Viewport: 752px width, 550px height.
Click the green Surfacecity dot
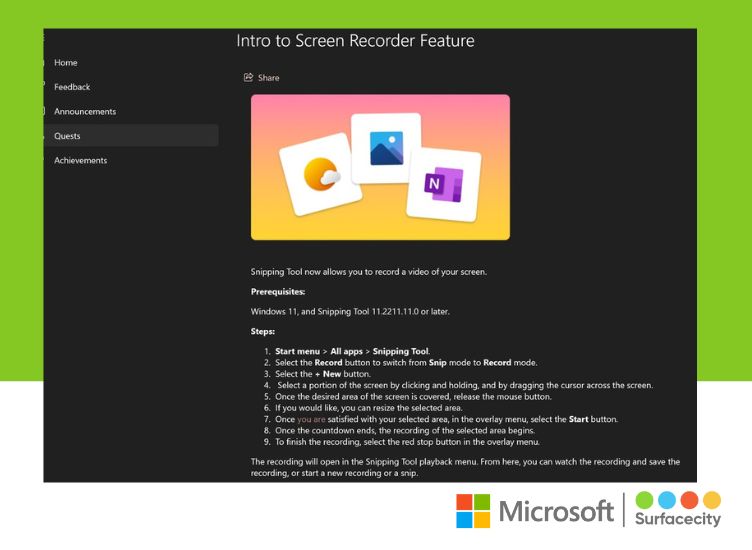(x=644, y=499)
